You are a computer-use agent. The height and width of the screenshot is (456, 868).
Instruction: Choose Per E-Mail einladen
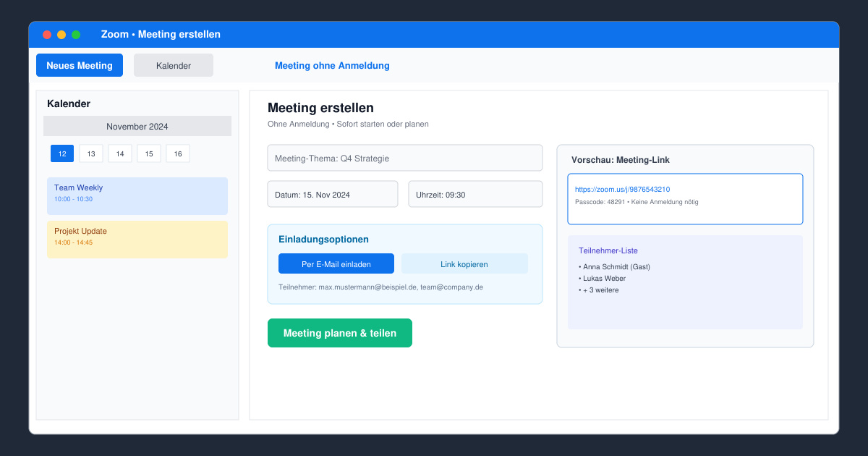(x=336, y=263)
